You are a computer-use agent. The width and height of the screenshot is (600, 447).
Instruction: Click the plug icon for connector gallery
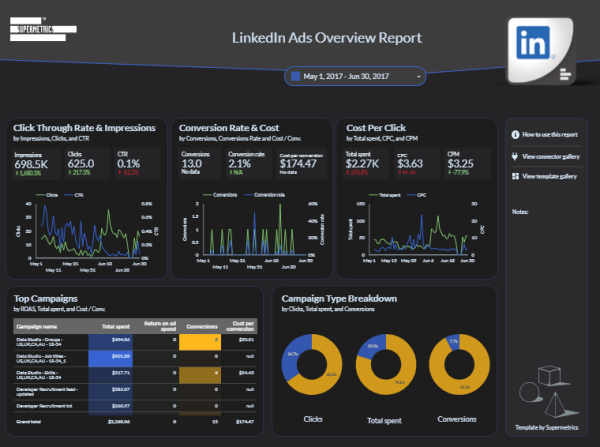515,157
